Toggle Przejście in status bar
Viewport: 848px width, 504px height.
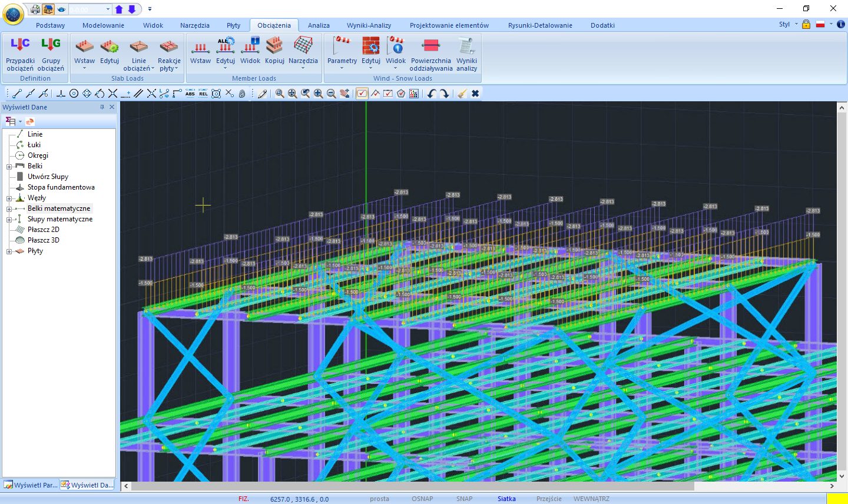(x=549, y=499)
